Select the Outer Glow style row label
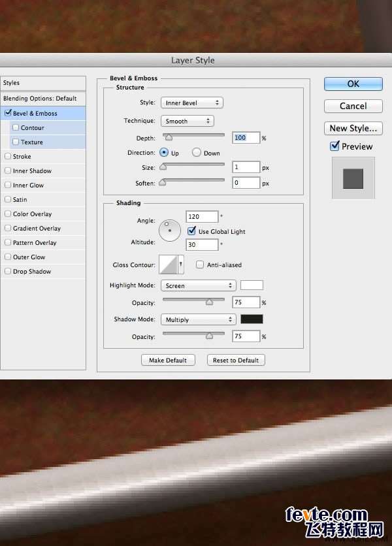The height and width of the screenshot is (546, 392). (29, 257)
